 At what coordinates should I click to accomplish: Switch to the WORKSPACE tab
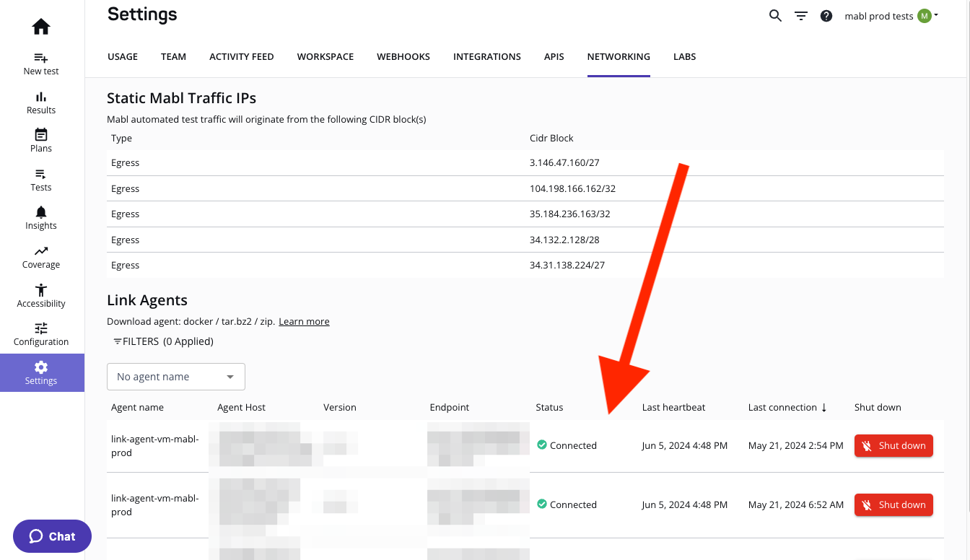pos(325,56)
